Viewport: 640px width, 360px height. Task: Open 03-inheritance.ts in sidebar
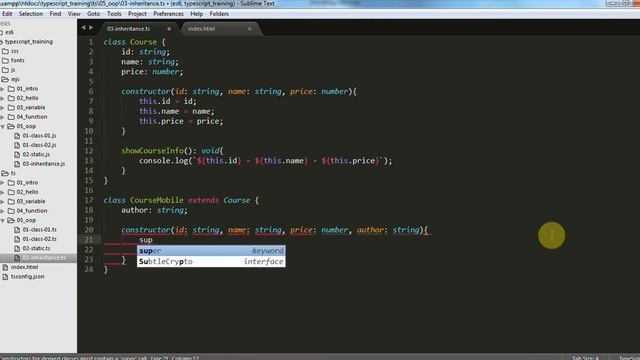(x=44, y=258)
